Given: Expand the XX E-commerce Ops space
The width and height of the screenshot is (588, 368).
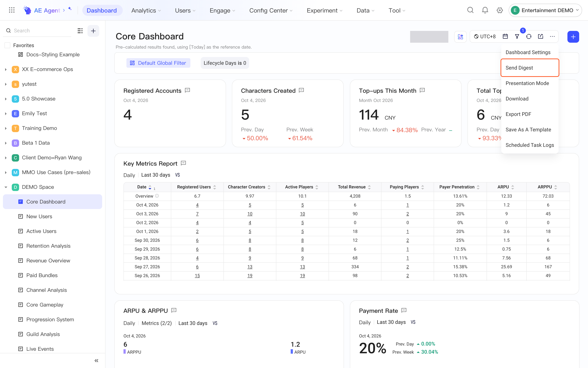Looking at the screenshot, I should click(6, 69).
